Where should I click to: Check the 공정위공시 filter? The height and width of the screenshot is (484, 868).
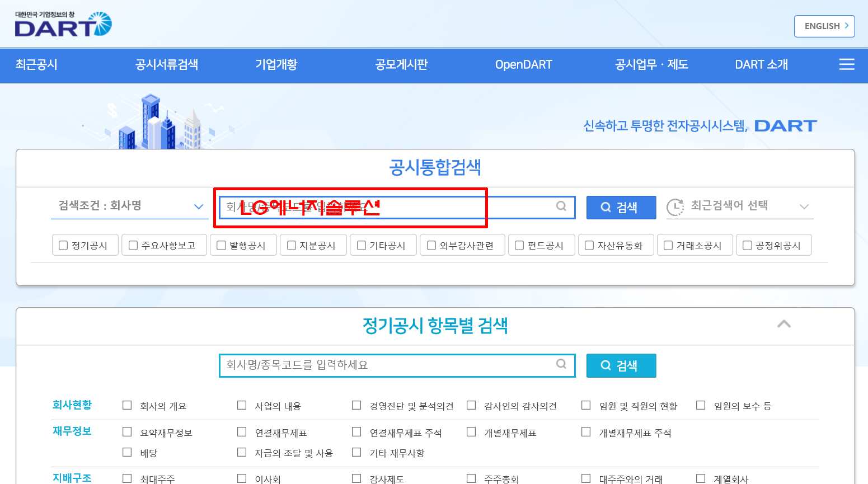coord(747,245)
